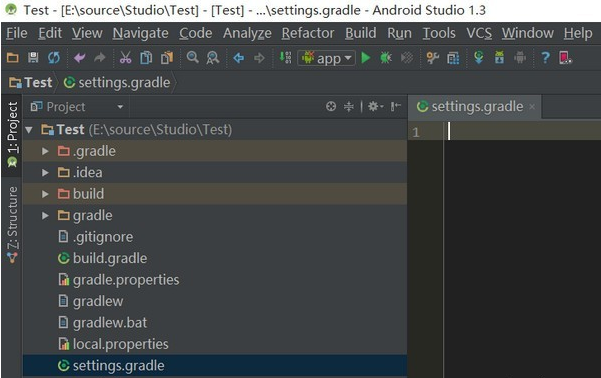Image resolution: width=601 pixels, height=378 pixels.
Task: Run app with green play button
Action: [x=366, y=58]
